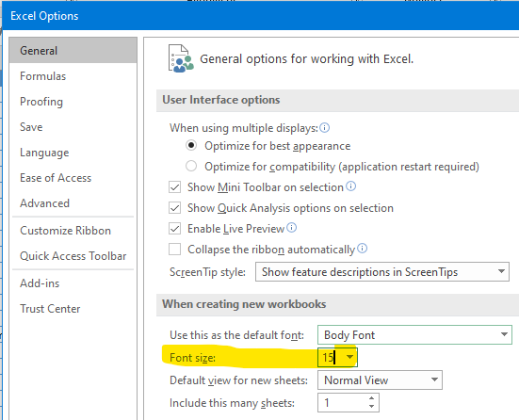Decrease the number of sheets with down arrow
519x420 pixels.
[x=371, y=407]
